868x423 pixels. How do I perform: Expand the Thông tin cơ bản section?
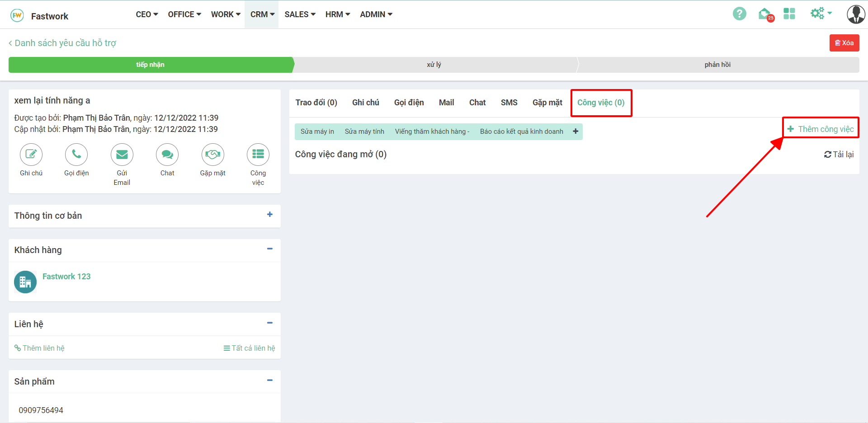[x=270, y=215]
